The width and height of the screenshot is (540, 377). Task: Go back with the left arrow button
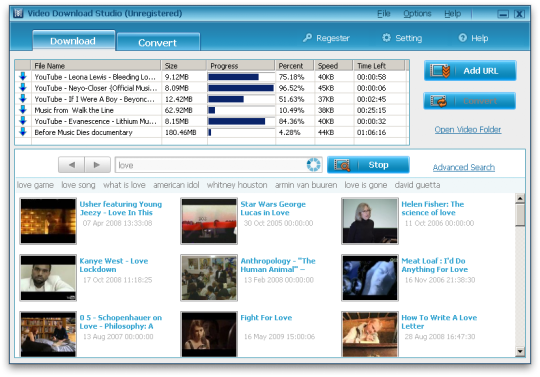(72, 165)
